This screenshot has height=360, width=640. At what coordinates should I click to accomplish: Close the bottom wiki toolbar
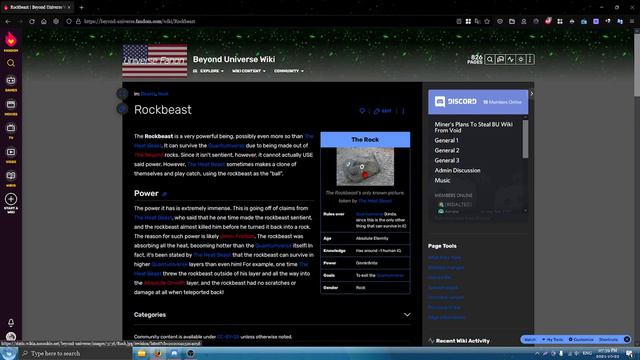pos(627,339)
